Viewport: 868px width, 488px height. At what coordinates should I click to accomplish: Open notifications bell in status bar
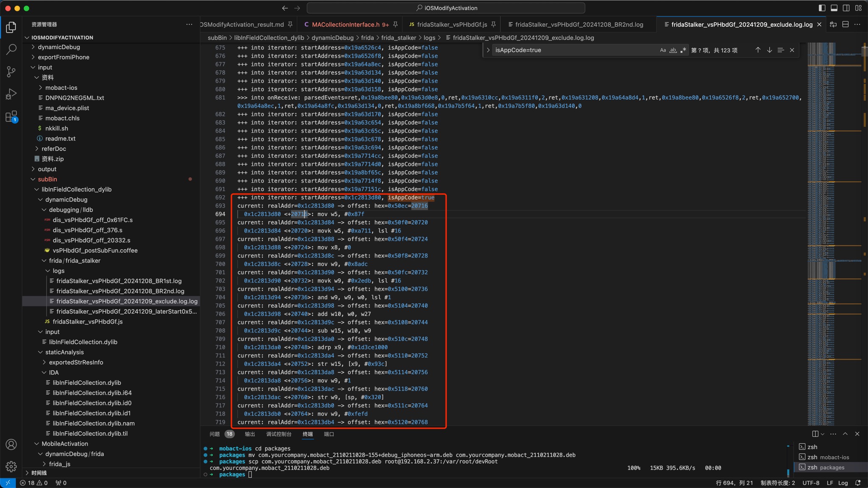(x=858, y=483)
